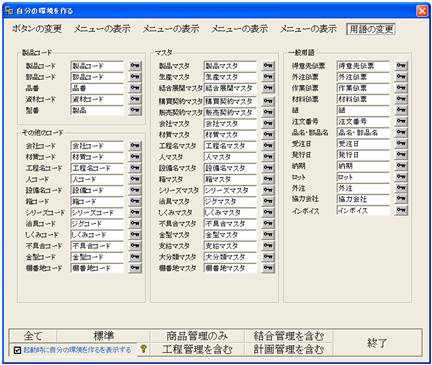Click the 協力会社 text field
This screenshot has height=365, width=432.
pyautogui.click(x=363, y=199)
